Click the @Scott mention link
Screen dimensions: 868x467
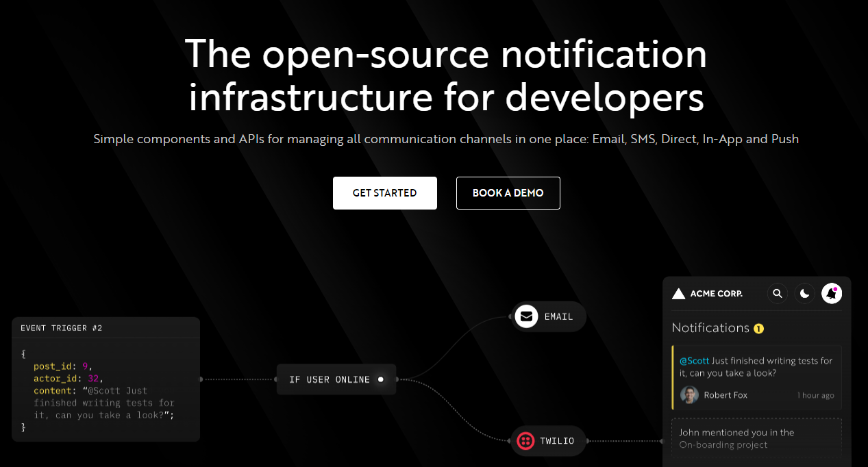[x=694, y=361]
